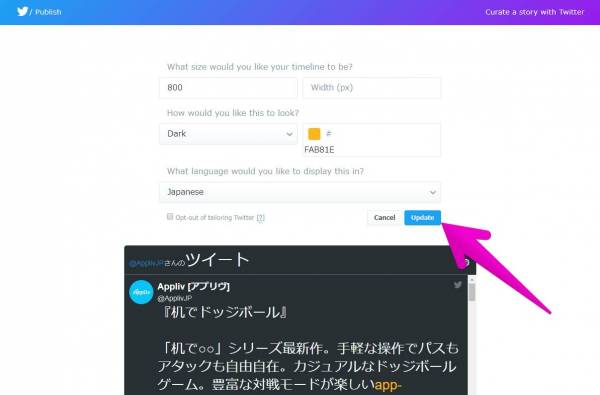600x395 pixels.
Task: Open @ApplivJP link in timeline header
Action: (x=146, y=263)
